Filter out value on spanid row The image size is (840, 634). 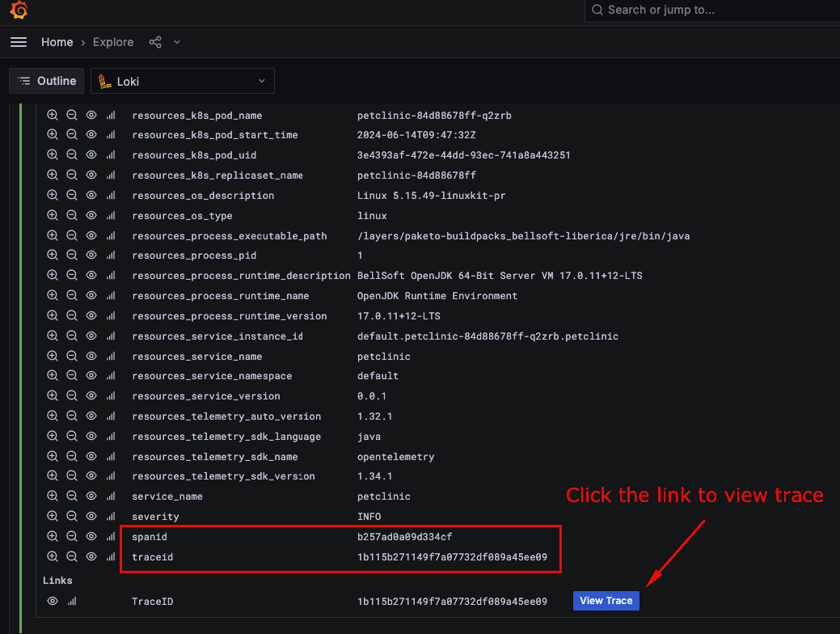tap(72, 537)
